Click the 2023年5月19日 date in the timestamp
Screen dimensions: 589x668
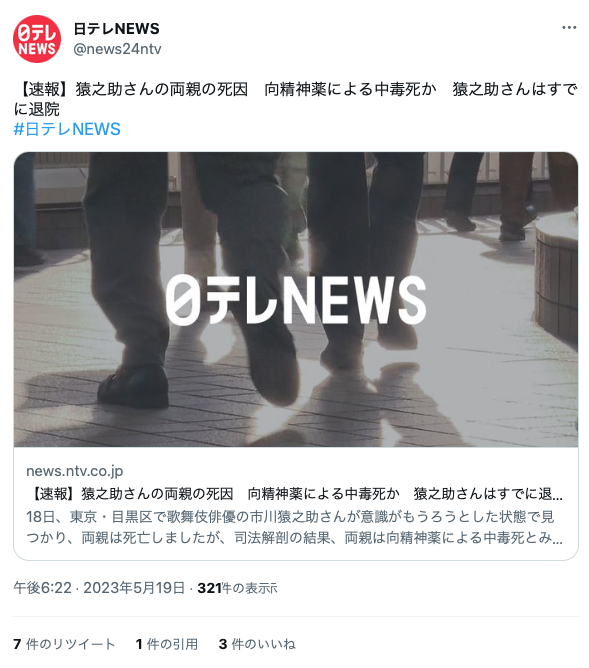pos(134,588)
